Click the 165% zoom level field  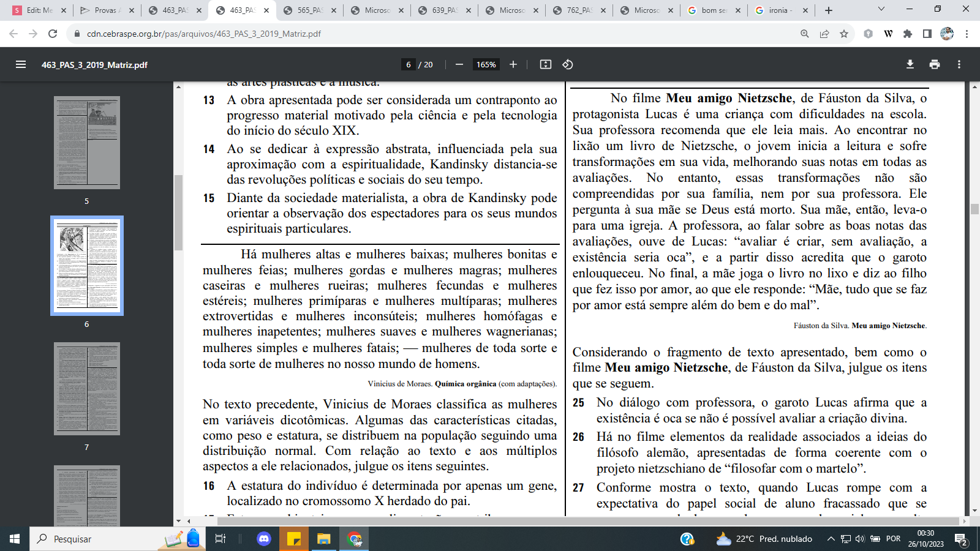click(x=486, y=64)
